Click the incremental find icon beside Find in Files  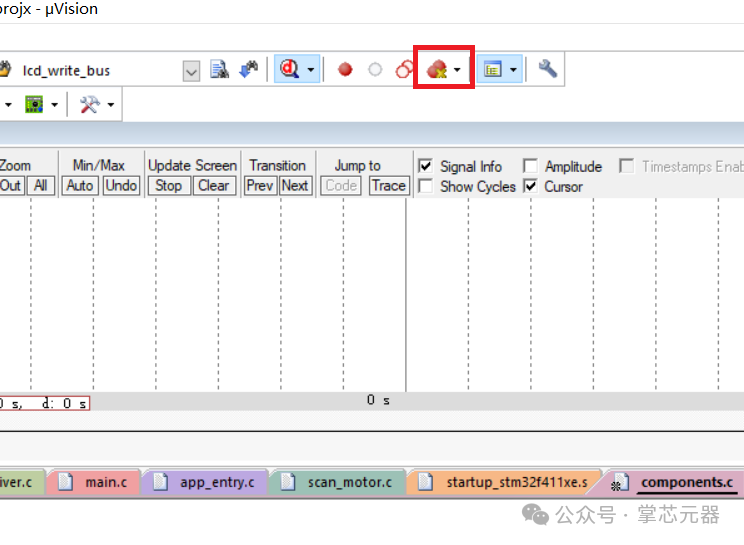tap(248, 70)
